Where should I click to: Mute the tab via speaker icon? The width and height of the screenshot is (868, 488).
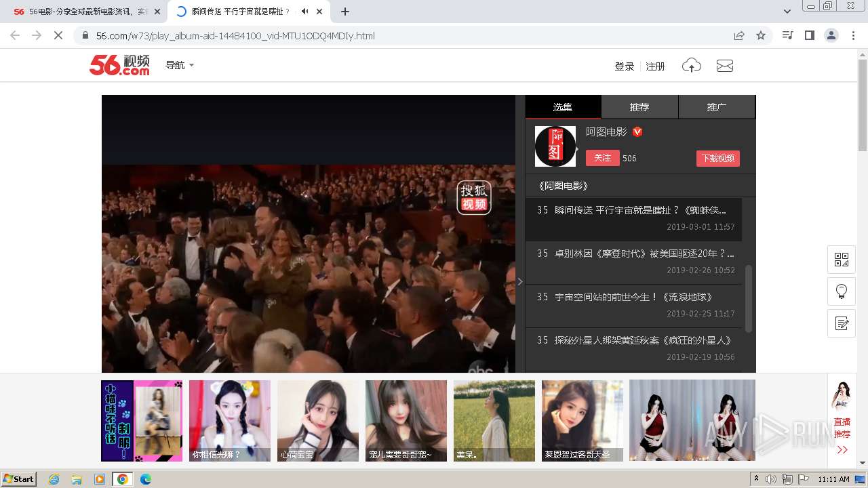click(304, 12)
